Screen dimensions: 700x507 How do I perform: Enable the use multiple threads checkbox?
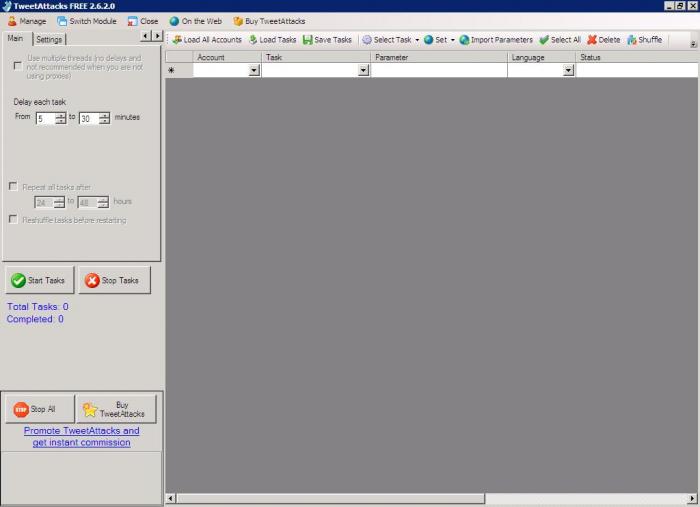[x=18, y=66]
